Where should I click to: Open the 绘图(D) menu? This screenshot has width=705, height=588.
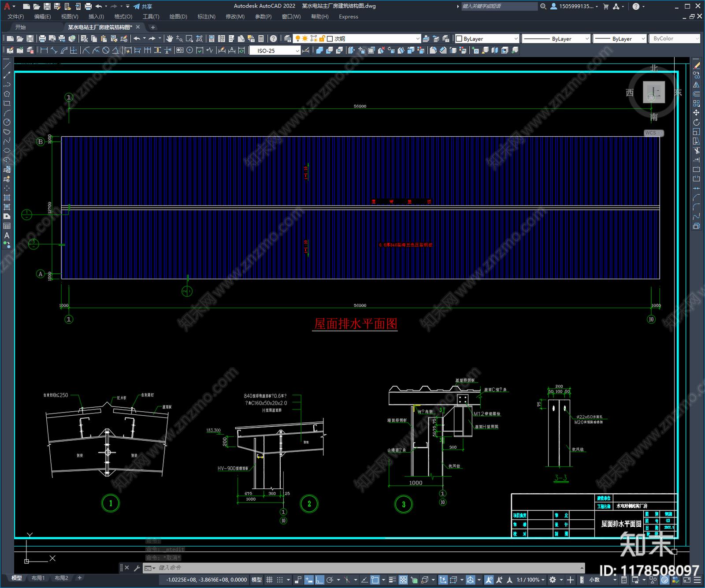tap(178, 17)
